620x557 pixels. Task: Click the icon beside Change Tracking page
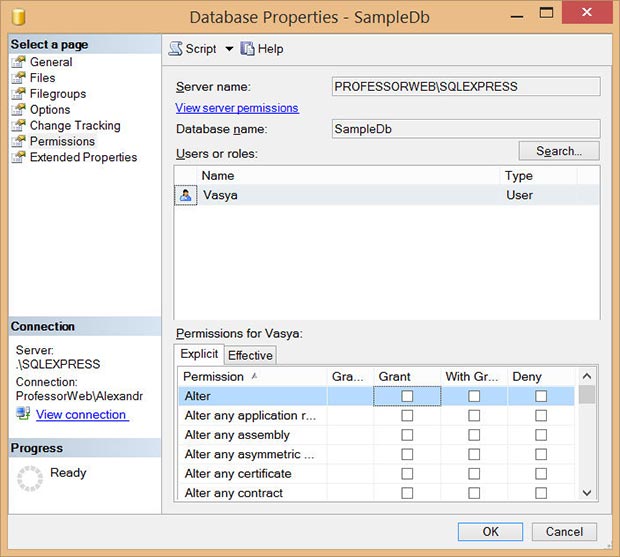click(19, 125)
